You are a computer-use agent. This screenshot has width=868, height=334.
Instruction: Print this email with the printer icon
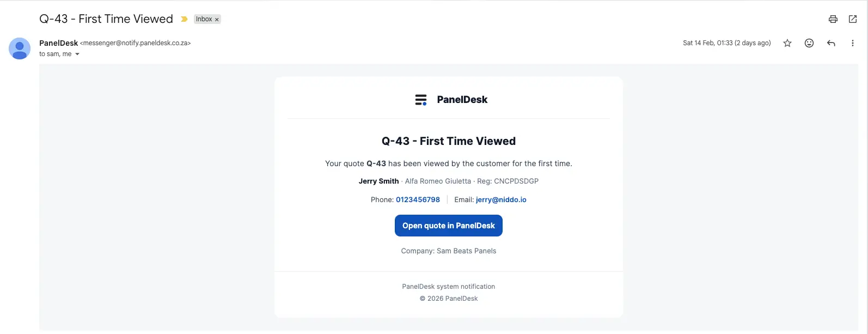click(x=833, y=19)
